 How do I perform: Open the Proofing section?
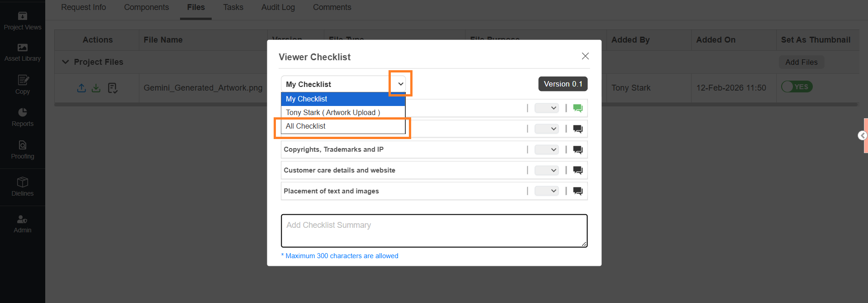(22, 150)
